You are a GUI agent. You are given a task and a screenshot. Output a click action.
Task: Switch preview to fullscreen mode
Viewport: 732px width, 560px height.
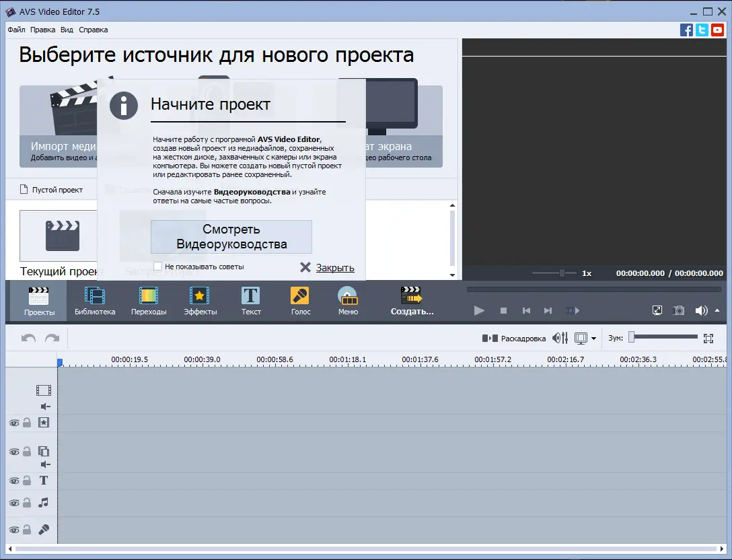[657, 310]
